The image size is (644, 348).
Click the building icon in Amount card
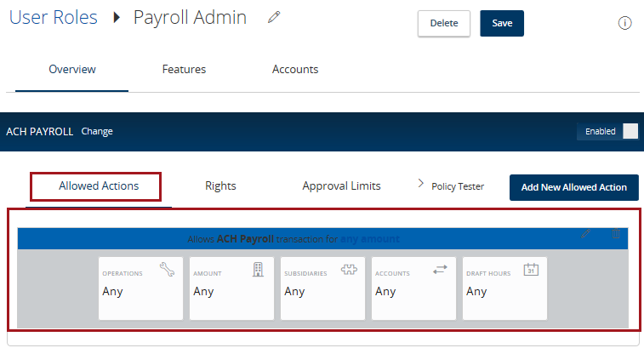coord(259,270)
